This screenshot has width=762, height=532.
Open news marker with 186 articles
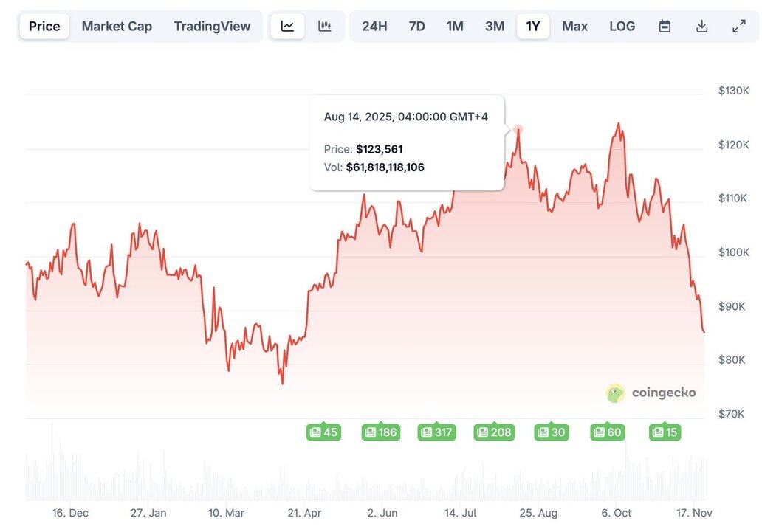[380, 432]
